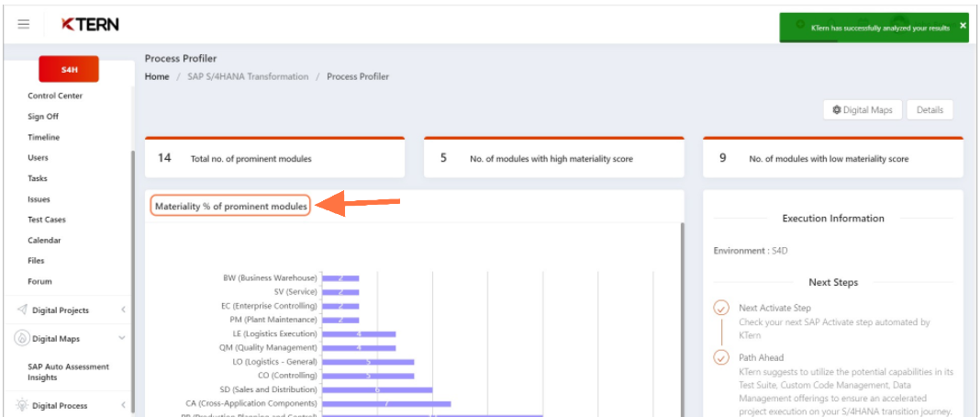Click the Digital Maps gear button
Viewport: 980px width, 417px height.
click(x=862, y=110)
